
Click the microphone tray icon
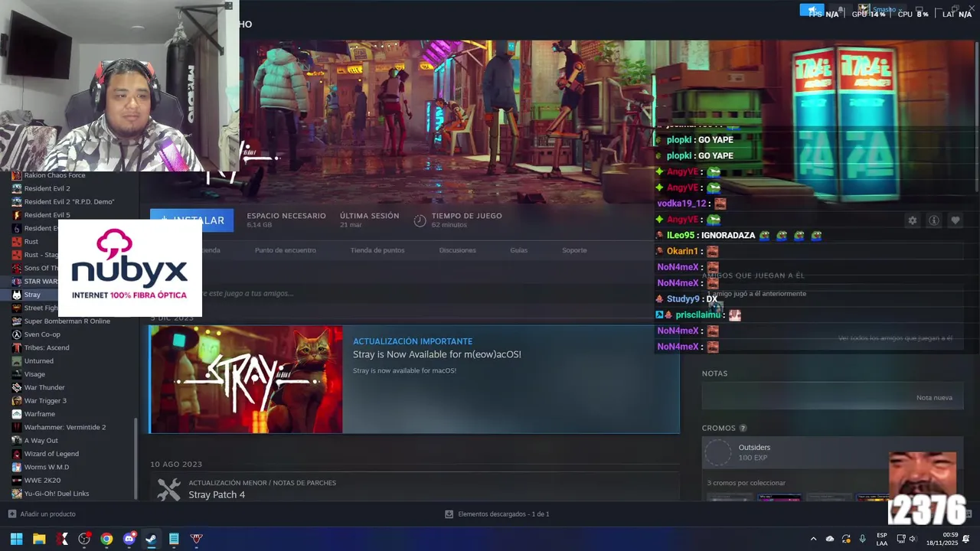(x=863, y=539)
